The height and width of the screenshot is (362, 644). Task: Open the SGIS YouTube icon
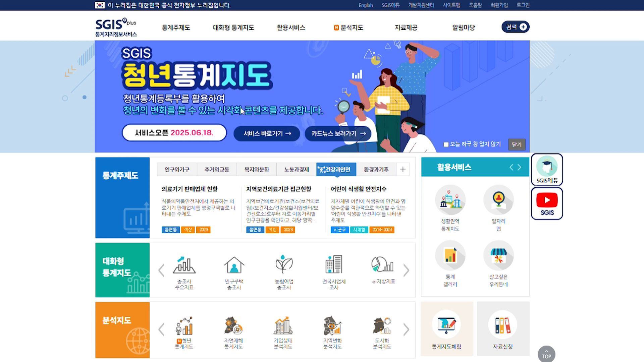tap(547, 203)
